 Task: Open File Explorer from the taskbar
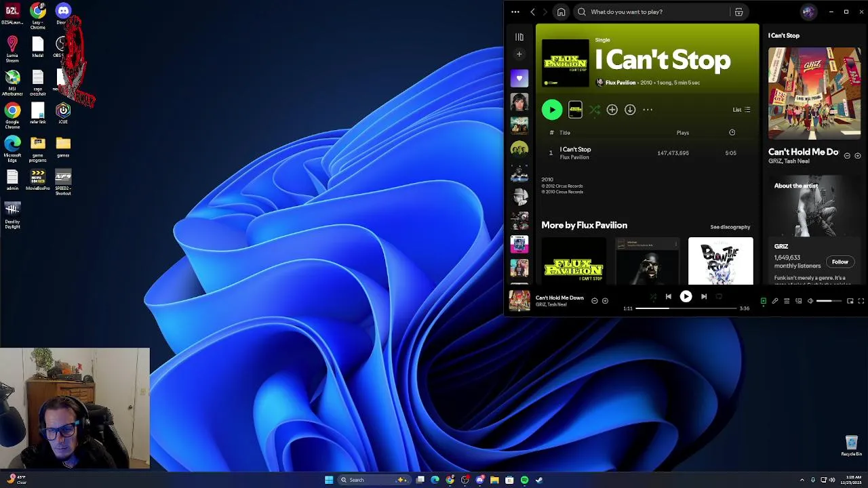tap(494, 480)
